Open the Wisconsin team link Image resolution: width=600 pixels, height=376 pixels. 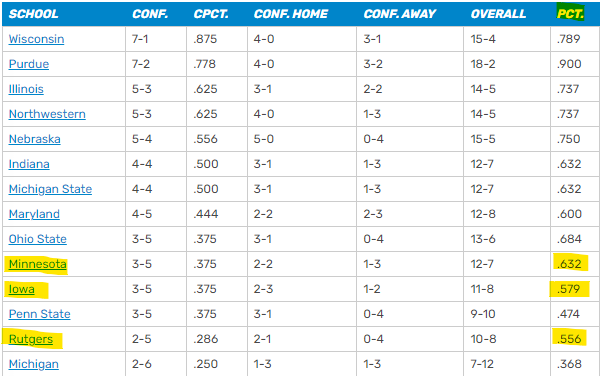(x=36, y=39)
